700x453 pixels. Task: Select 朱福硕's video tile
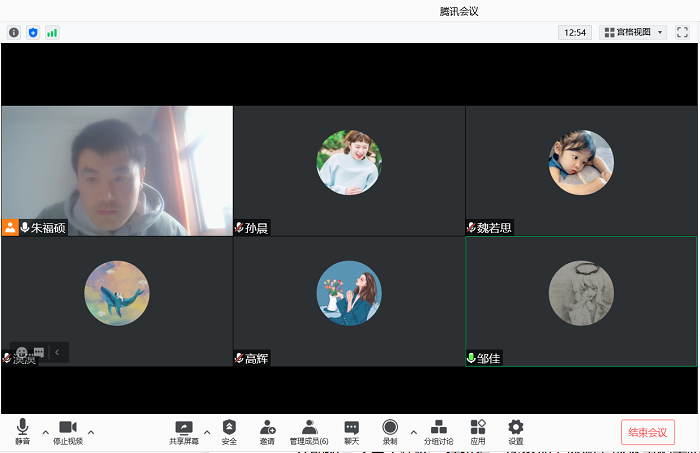click(117, 170)
